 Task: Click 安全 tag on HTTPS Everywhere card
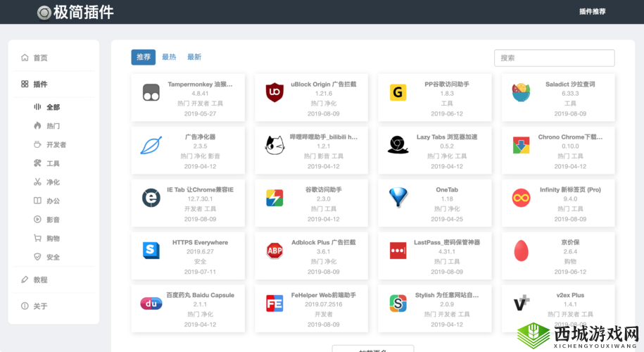[x=200, y=261]
